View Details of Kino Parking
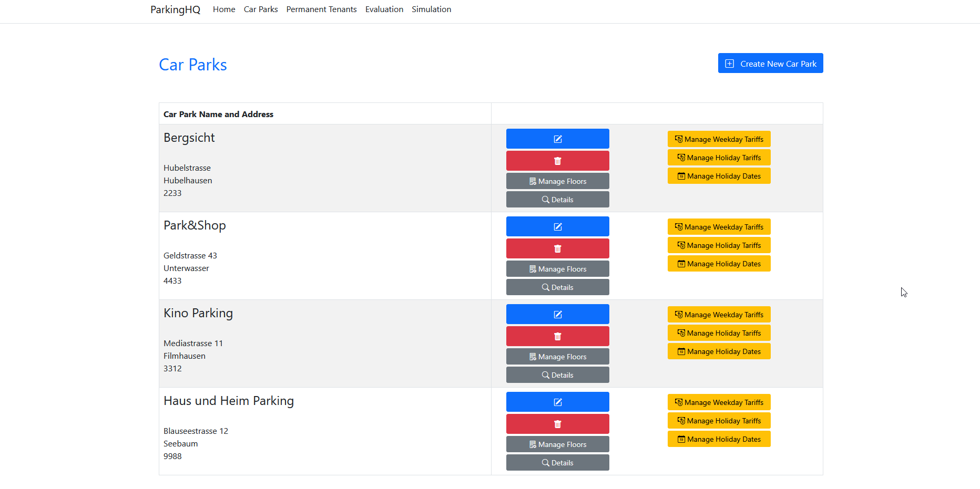The image size is (980, 489). click(x=557, y=375)
